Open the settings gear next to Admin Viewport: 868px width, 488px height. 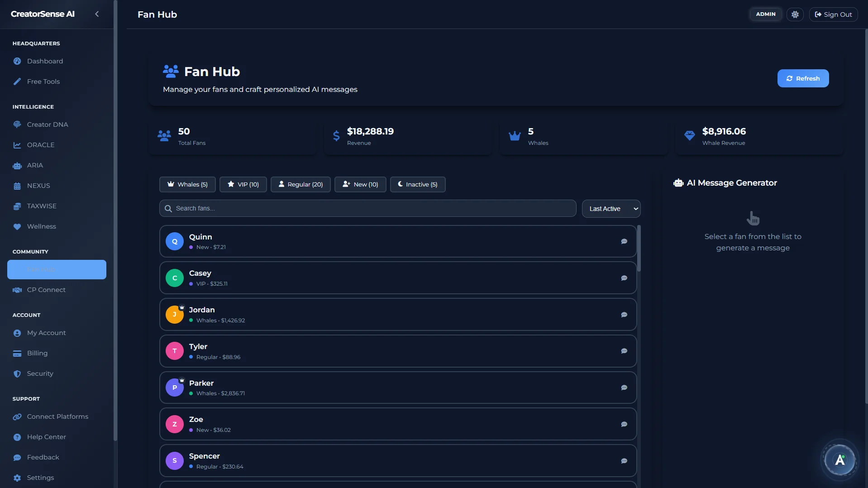[795, 14]
